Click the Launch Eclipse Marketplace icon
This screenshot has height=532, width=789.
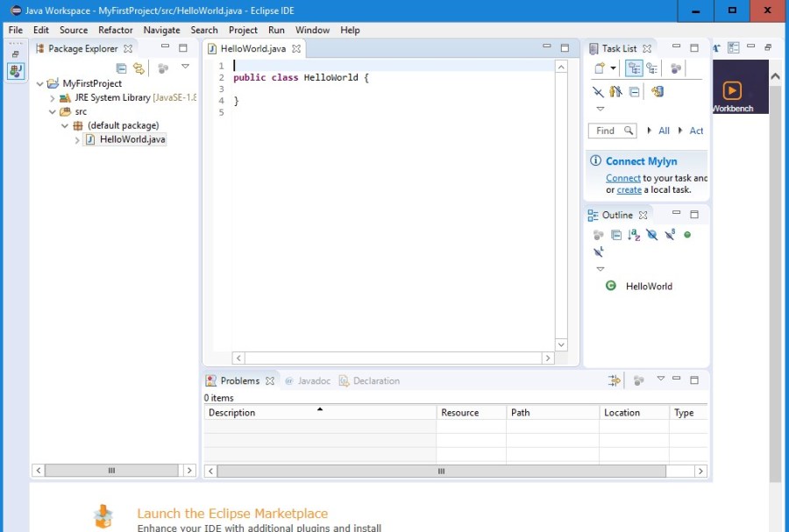pos(103,517)
